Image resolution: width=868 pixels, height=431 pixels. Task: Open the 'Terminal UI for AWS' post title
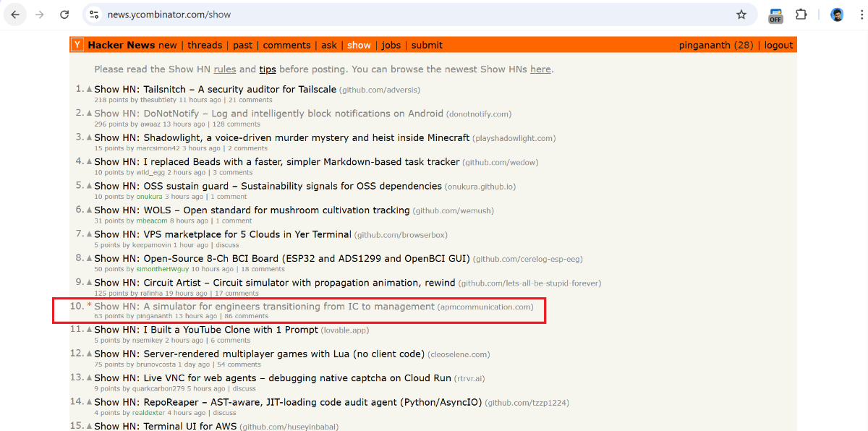click(165, 426)
